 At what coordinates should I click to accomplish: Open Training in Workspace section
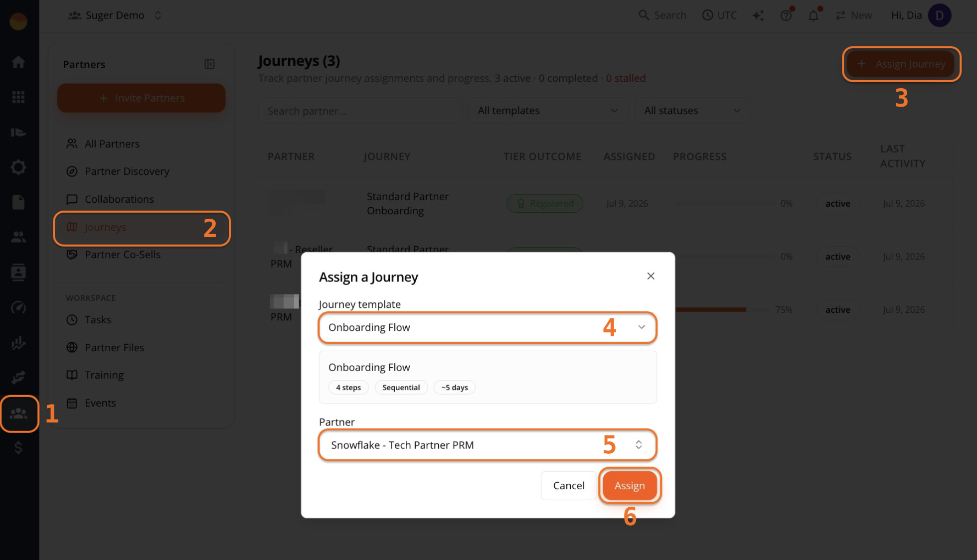(x=104, y=375)
